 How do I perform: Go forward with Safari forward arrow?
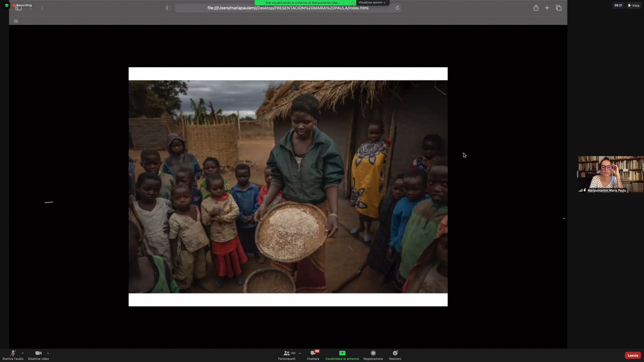(42, 8)
